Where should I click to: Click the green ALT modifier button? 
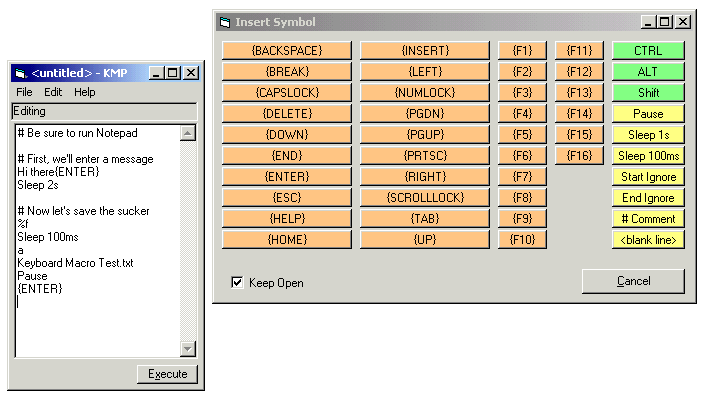648,71
